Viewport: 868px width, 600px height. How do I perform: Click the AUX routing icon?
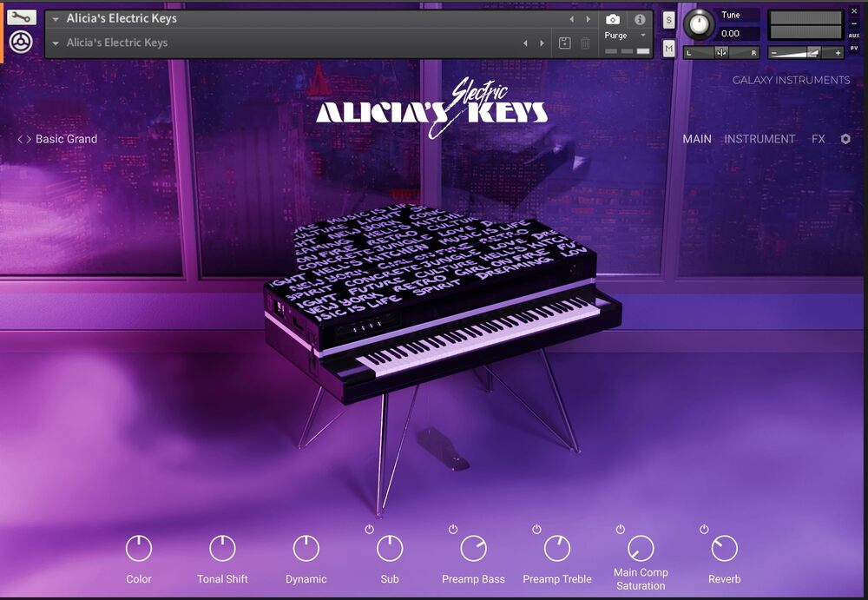click(x=854, y=35)
